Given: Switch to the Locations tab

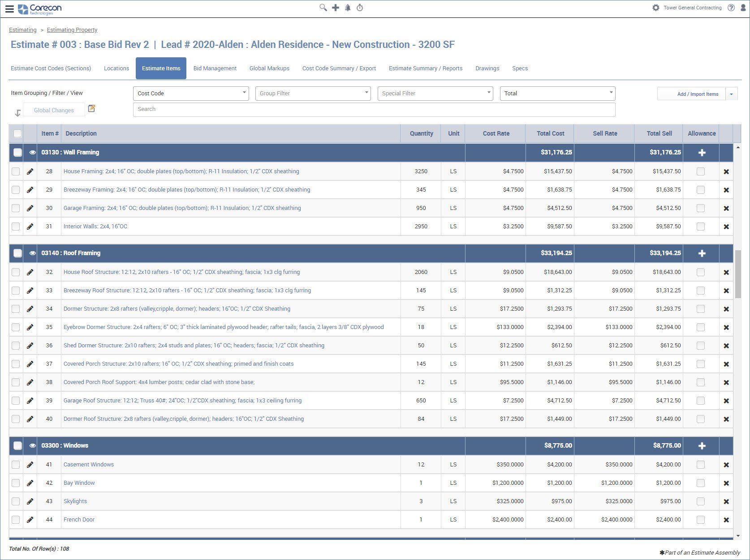Looking at the screenshot, I should tap(116, 68).
